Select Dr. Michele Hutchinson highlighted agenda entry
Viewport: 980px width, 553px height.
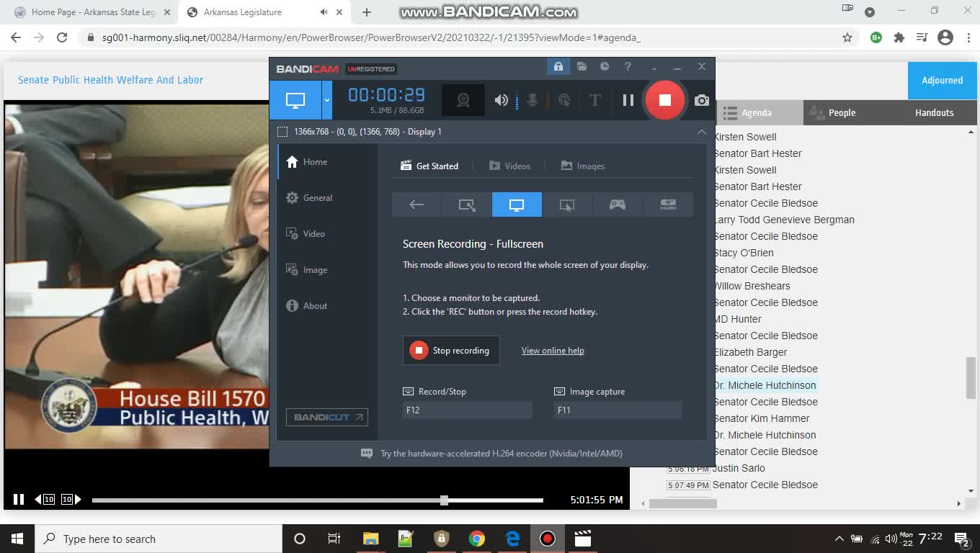coord(765,385)
